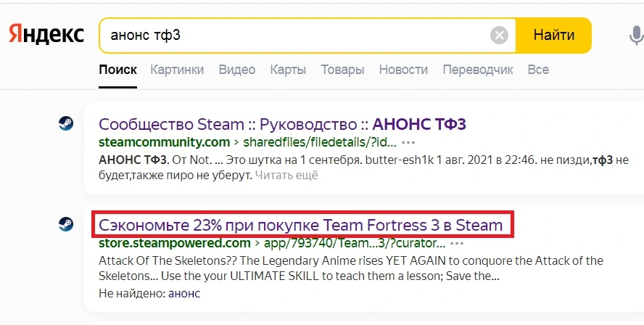Open app/793740/Team path link
Screen dimensions: 644x325
tap(355, 243)
